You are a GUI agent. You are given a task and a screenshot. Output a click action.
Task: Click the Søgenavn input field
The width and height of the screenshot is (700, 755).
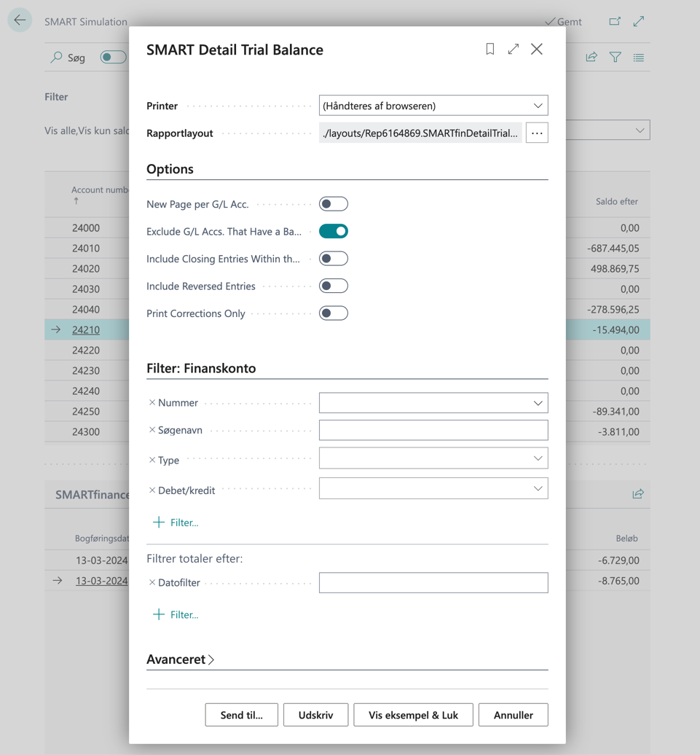click(x=433, y=430)
